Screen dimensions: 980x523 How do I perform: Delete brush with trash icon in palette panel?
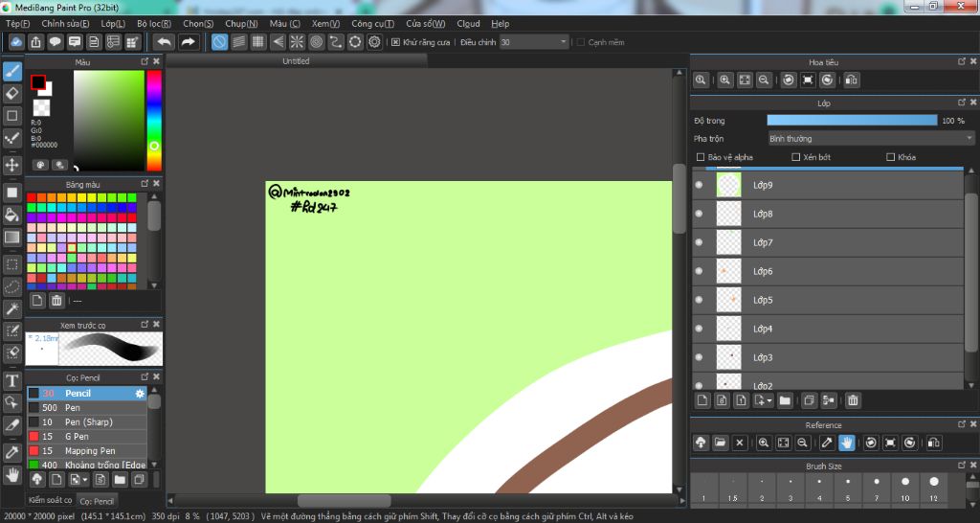[x=56, y=300]
